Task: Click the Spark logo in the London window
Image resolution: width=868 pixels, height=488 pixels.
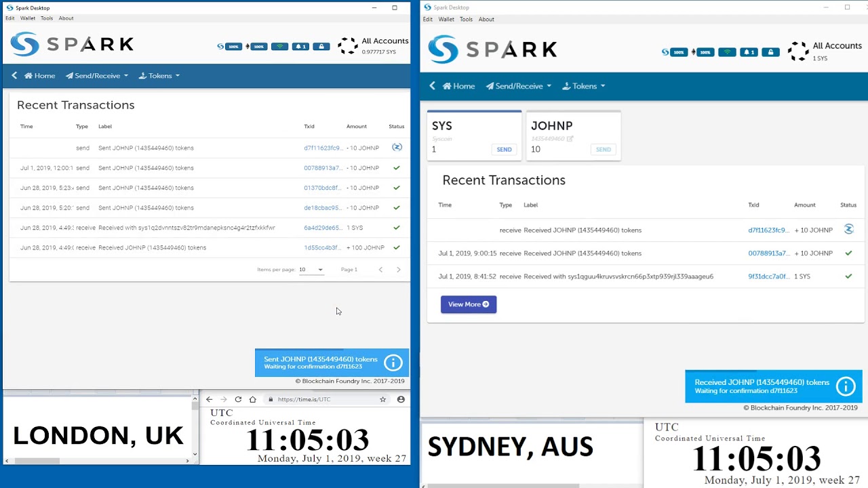Action: (x=72, y=45)
